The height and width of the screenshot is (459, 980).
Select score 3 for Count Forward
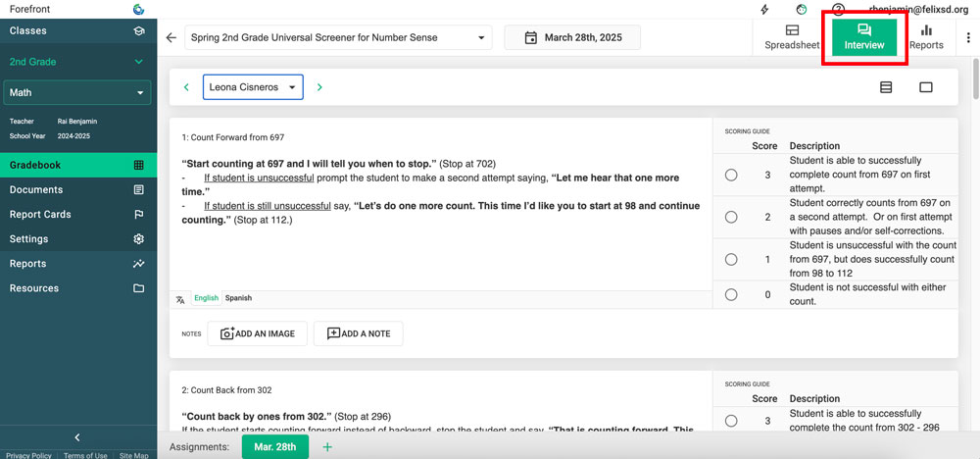tap(731, 175)
